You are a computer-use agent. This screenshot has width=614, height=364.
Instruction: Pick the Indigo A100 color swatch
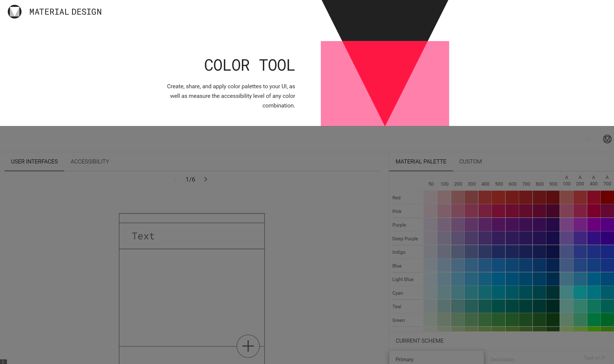coord(567,252)
